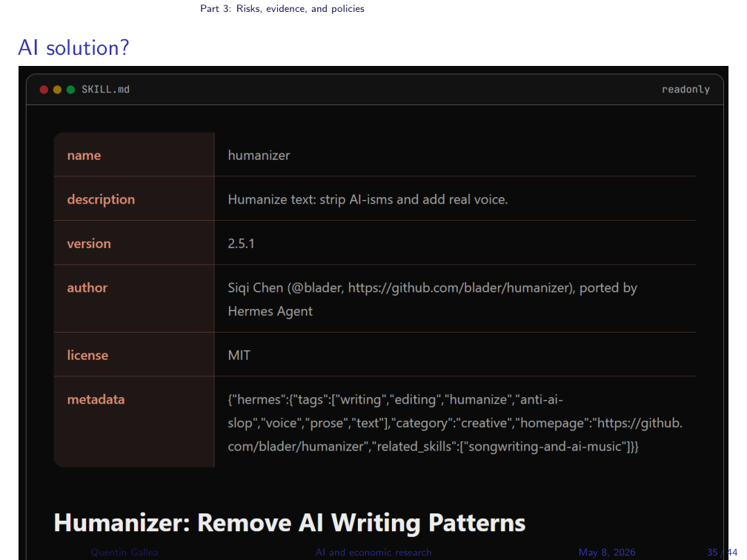Click the yellow window dot
The width and height of the screenshot is (747, 560).
[57, 90]
